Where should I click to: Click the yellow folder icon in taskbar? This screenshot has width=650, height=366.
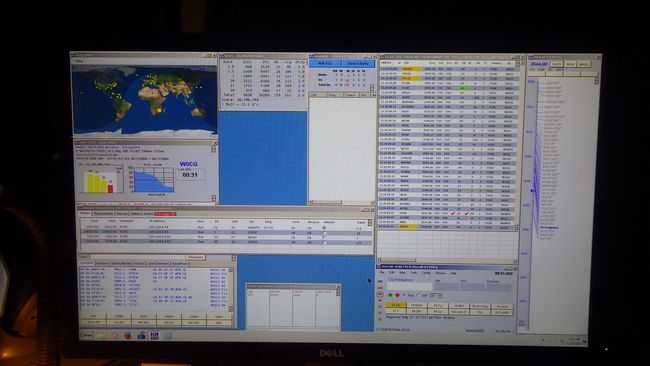tap(102, 335)
